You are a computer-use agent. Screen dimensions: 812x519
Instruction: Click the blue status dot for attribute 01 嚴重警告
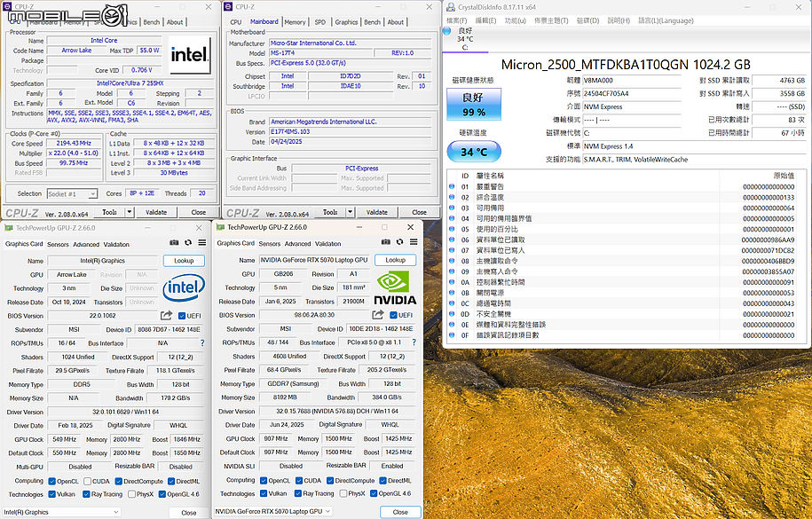coord(452,187)
